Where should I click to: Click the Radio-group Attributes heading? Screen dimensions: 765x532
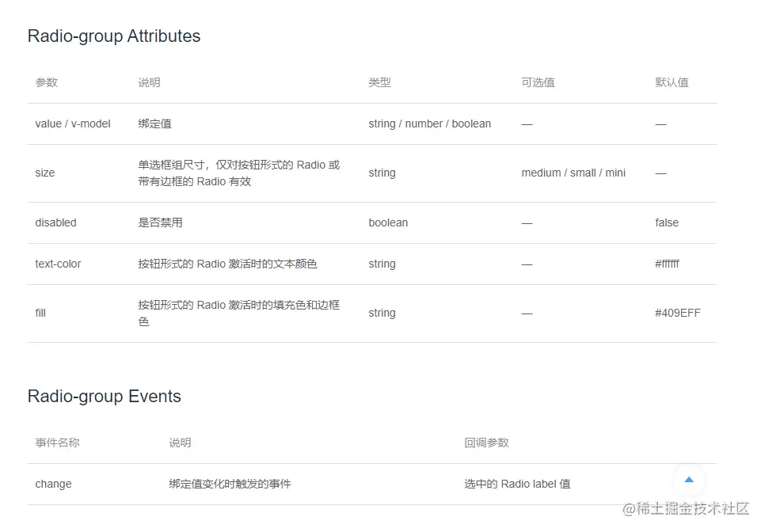pyautogui.click(x=113, y=36)
